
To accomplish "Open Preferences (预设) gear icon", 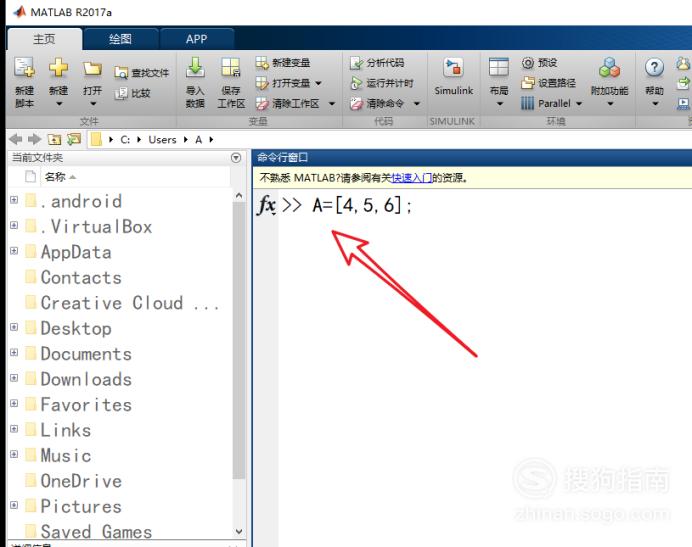I will tap(528, 63).
